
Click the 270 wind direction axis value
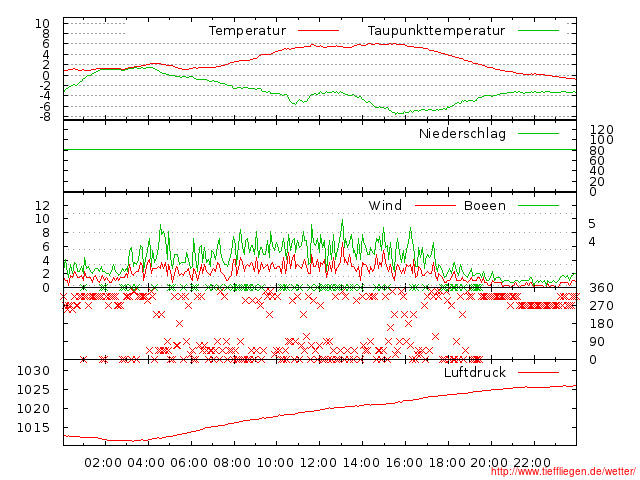tap(601, 306)
